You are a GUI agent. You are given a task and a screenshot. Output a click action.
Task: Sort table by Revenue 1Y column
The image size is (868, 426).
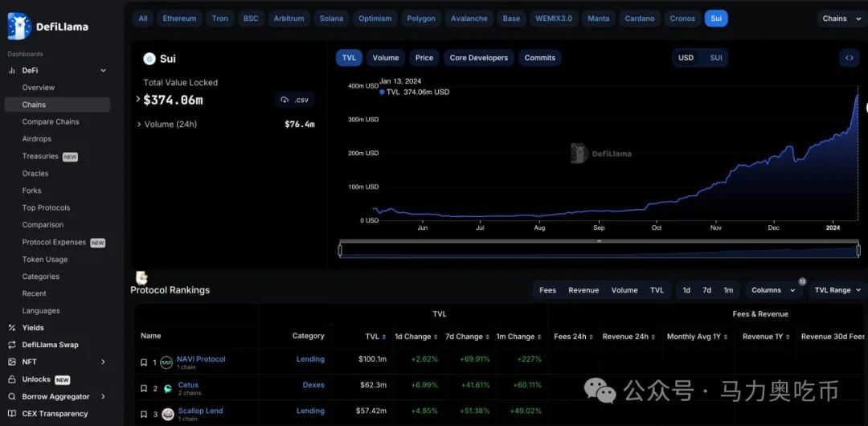click(x=766, y=336)
